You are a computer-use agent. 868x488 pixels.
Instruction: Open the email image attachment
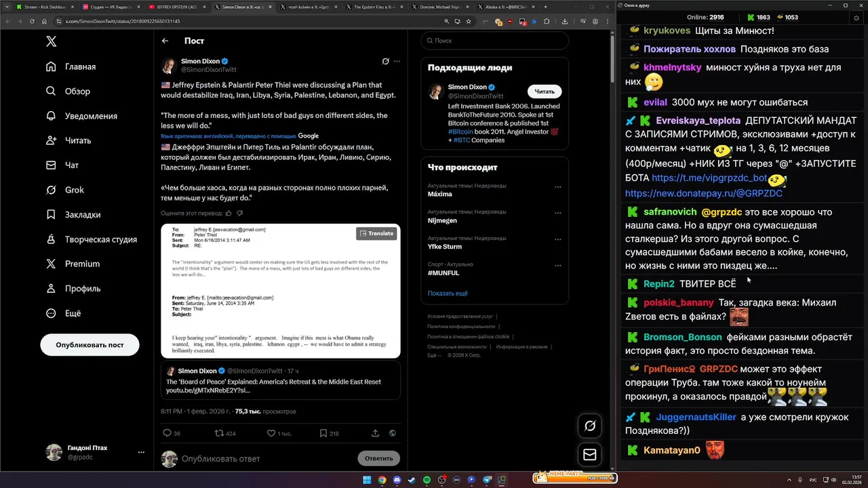click(281, 291)
